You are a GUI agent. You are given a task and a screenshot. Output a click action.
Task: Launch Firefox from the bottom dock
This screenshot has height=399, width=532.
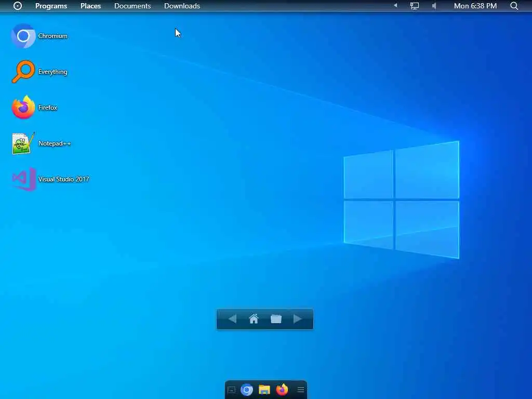[x=282, y=390]
